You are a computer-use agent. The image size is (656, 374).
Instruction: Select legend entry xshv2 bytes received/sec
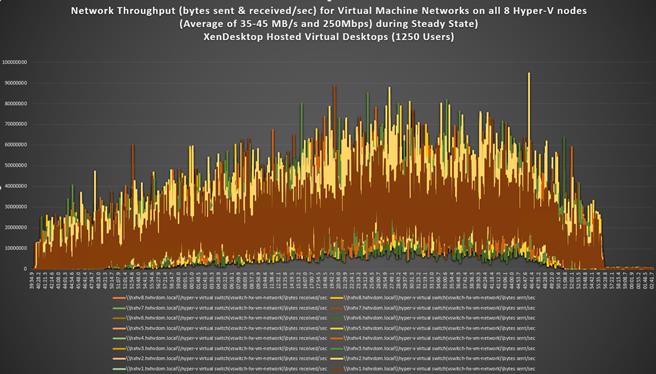coord(220,359)
